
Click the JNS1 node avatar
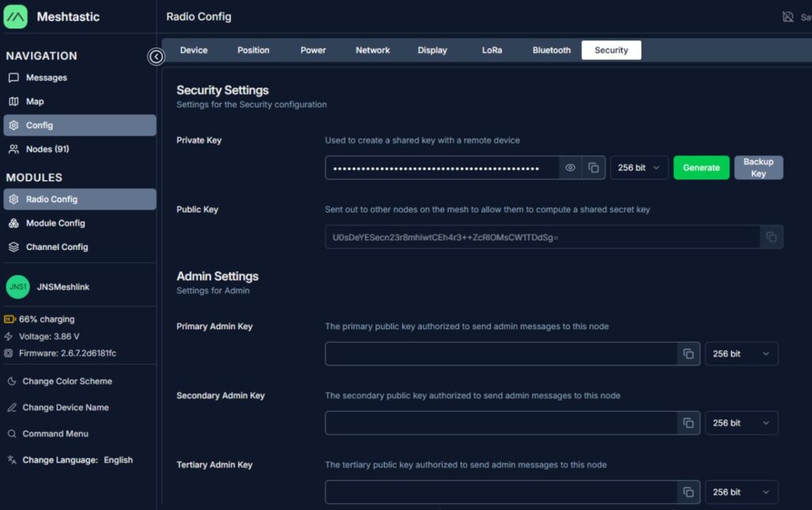tap(17, 287)
